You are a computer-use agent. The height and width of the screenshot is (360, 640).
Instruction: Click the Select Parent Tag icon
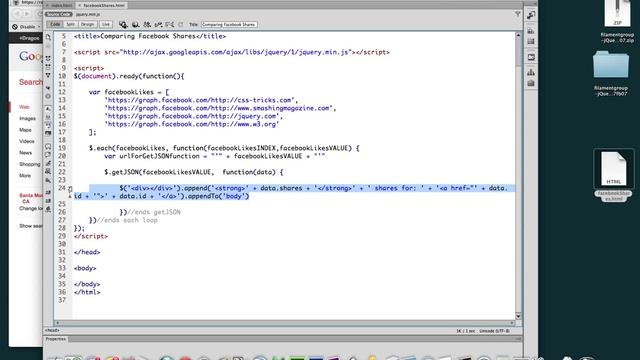pos(48,87)
